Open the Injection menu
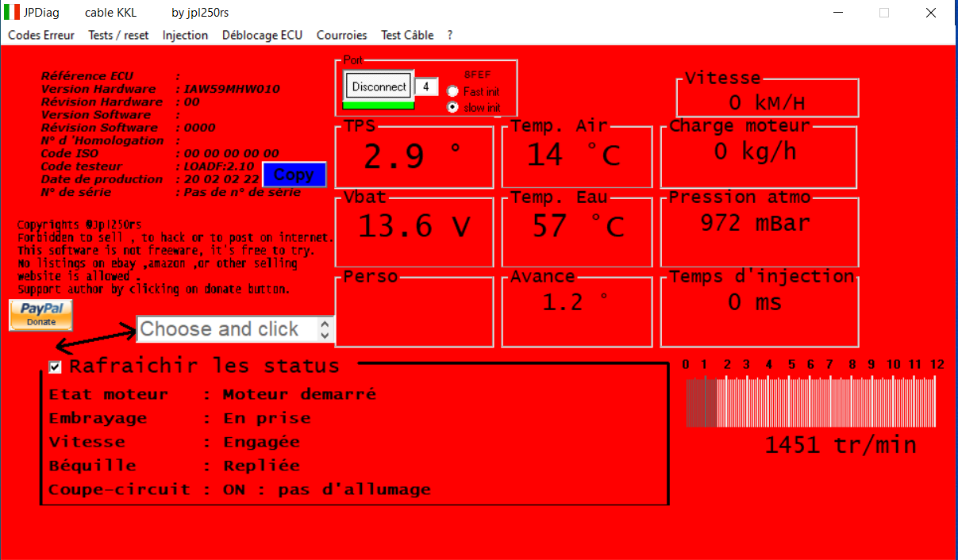 click(x=185, y=35)
